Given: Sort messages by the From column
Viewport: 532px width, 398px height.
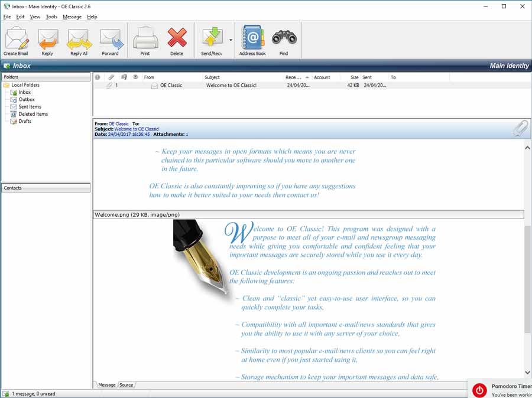Looking at the screenshot, I should (x=172, y=77).
